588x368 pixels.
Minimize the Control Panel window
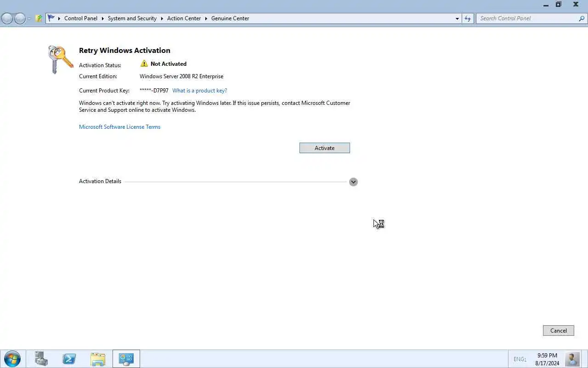click(x=546, y=5)
